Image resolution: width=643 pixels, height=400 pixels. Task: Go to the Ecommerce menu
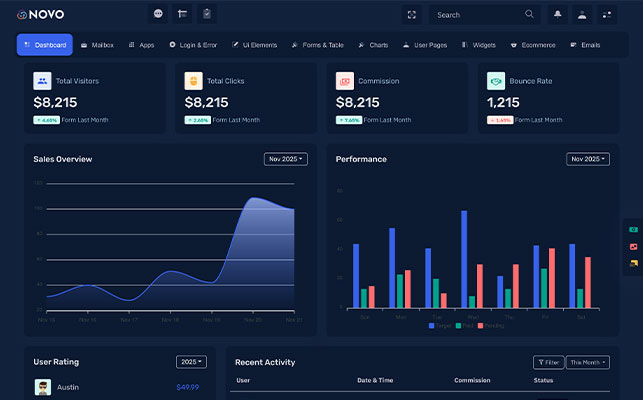tap(532, 45)
